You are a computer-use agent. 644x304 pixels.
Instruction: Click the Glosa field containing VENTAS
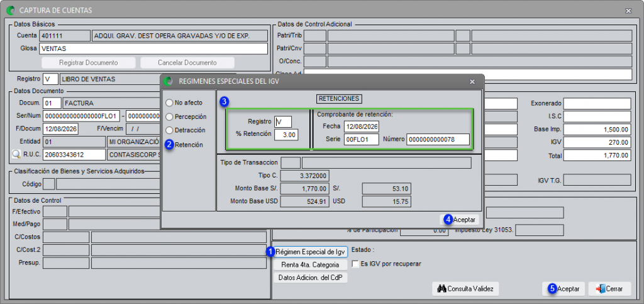point(153,49)
